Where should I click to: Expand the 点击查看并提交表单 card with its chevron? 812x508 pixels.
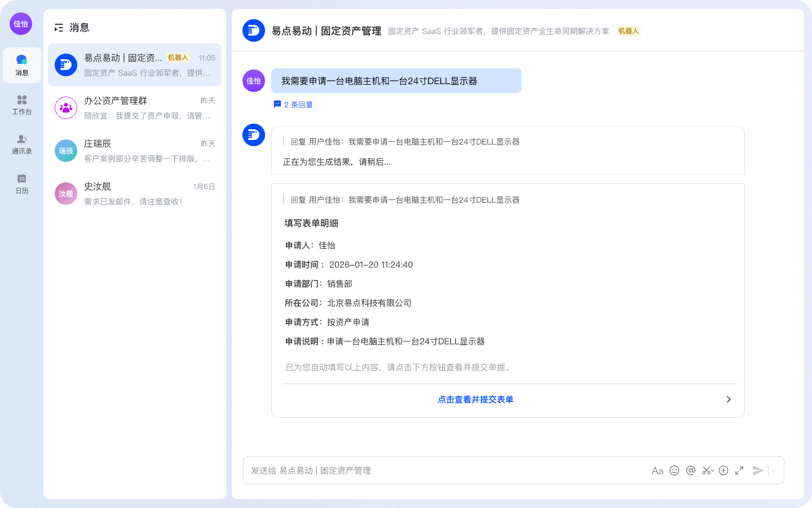pos(729,399)
